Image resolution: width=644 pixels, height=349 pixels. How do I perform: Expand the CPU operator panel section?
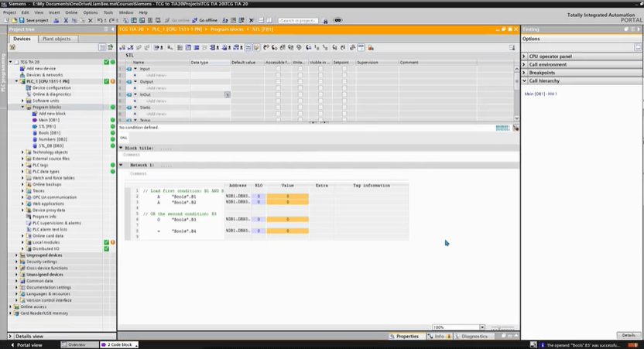coord(525,56)
